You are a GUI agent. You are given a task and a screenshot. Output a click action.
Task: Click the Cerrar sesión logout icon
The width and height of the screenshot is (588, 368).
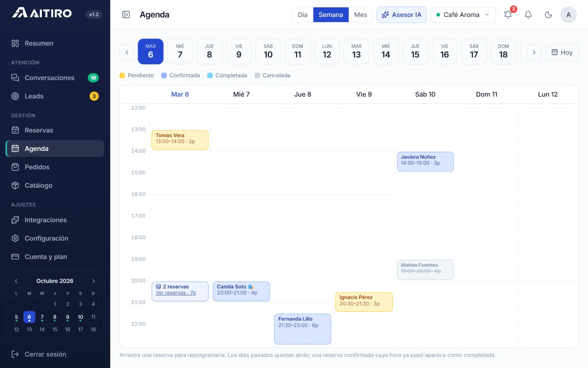[15, 354]
